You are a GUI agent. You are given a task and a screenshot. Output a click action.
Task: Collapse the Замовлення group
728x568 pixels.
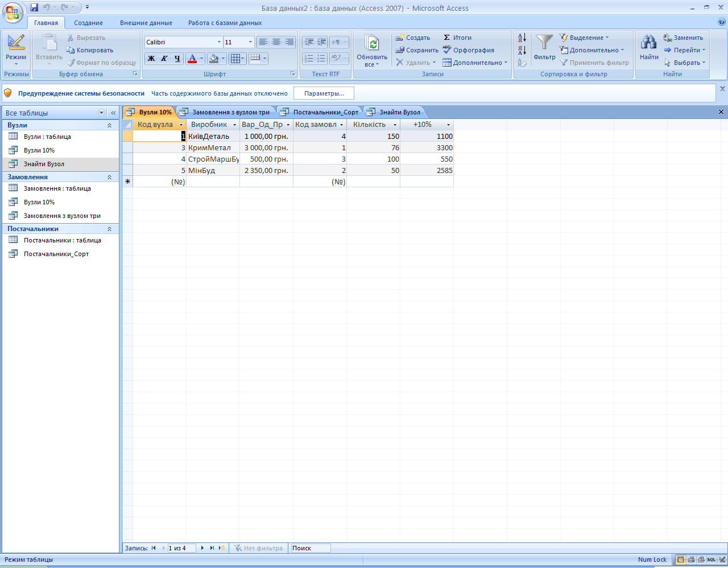[x=110, y=178]
